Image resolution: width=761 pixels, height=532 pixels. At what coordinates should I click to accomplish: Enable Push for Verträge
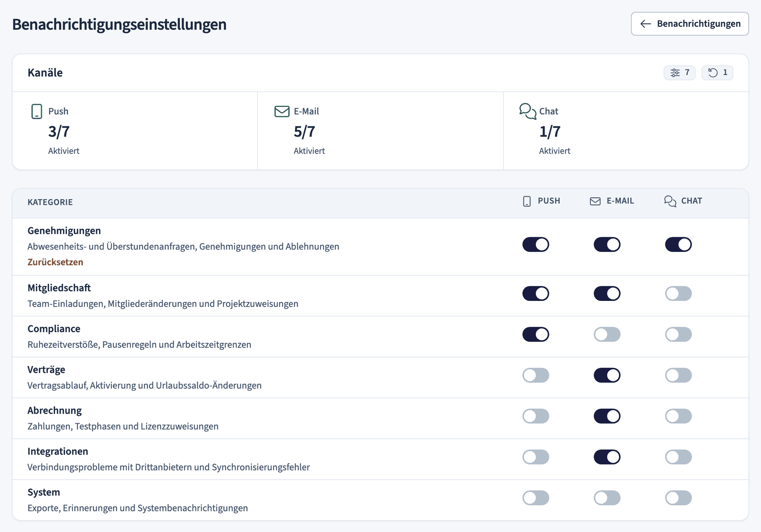(536, 375)
